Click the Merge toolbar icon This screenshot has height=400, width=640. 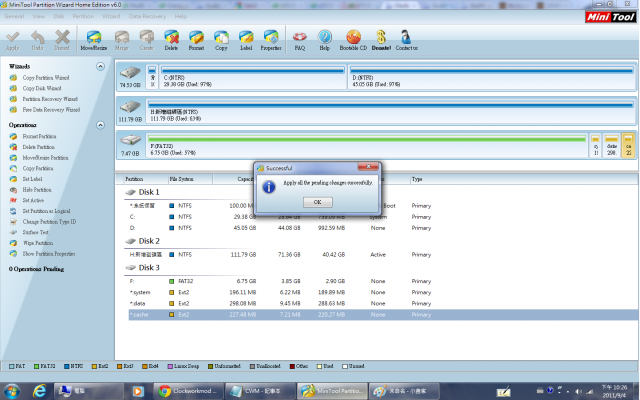point(122,40)
